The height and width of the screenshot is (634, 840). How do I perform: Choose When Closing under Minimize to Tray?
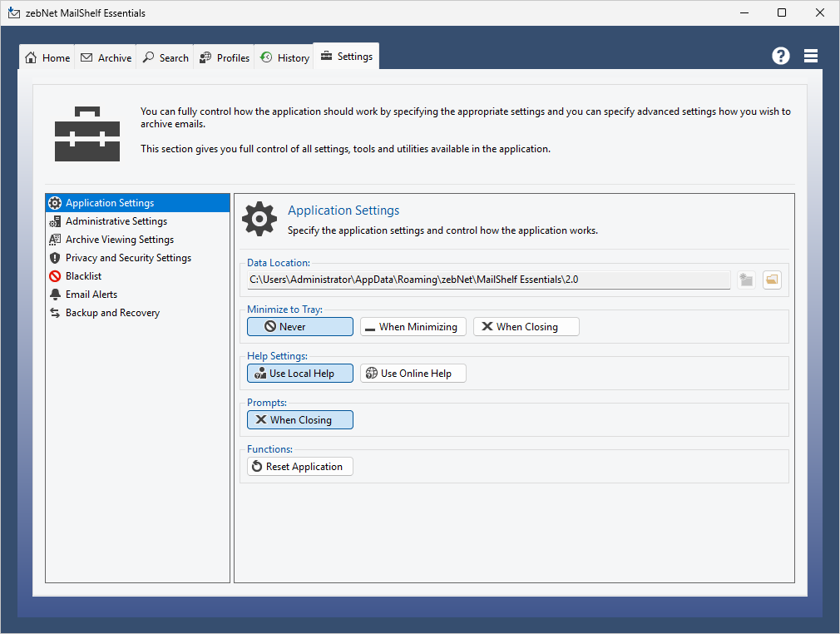[x=526, y=327]
